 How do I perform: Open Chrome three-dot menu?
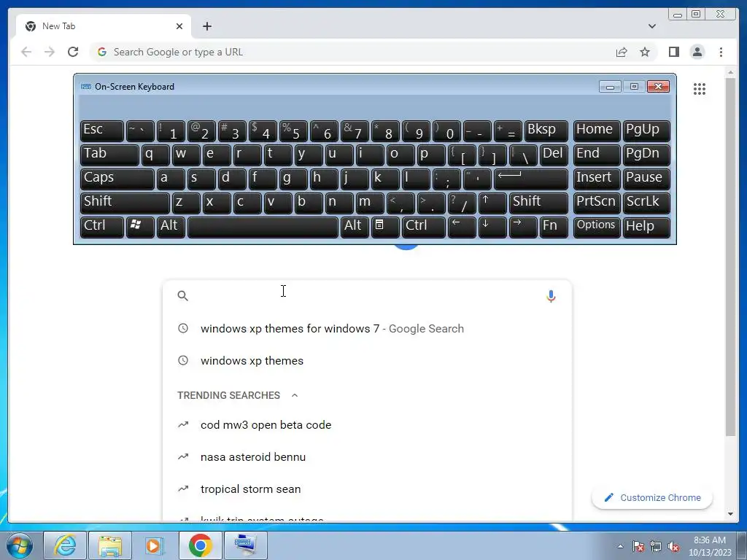click(x=721, y=52)
